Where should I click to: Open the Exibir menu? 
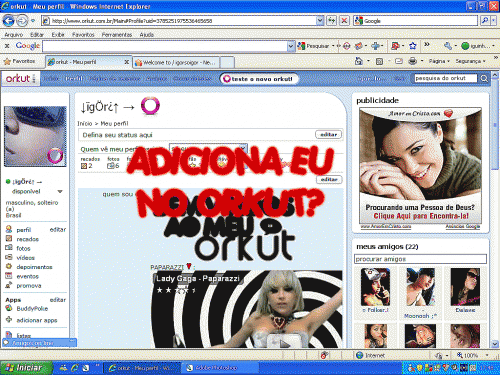coord(58,35)
